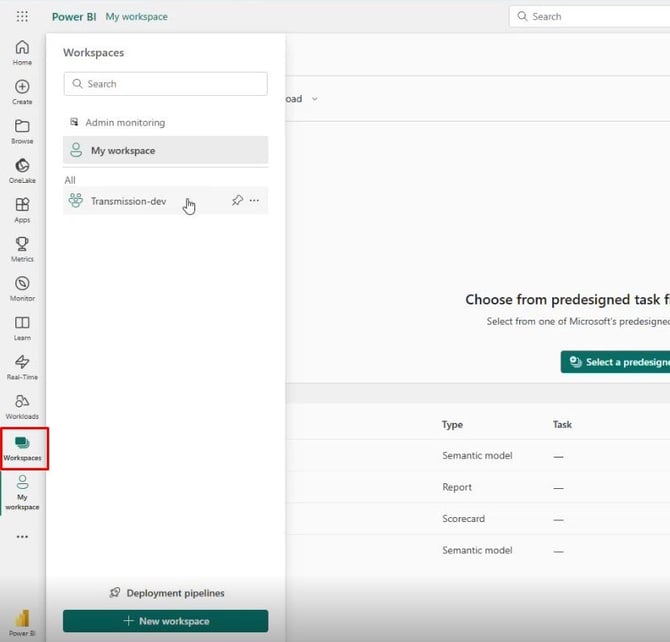The image size is (670, 642).
Task: Open Deployment pipelines link
Action: 166,593
